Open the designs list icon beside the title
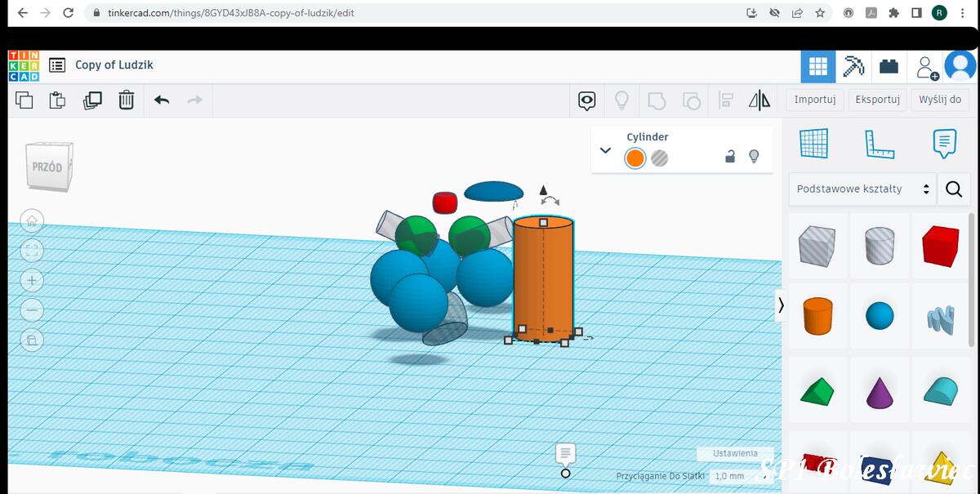Viewport: 980px width, 494px height. (57, 65)
